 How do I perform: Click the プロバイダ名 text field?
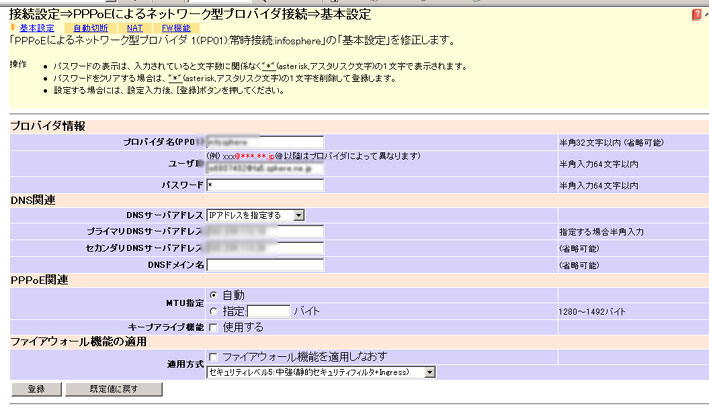[x=265, y=142]
